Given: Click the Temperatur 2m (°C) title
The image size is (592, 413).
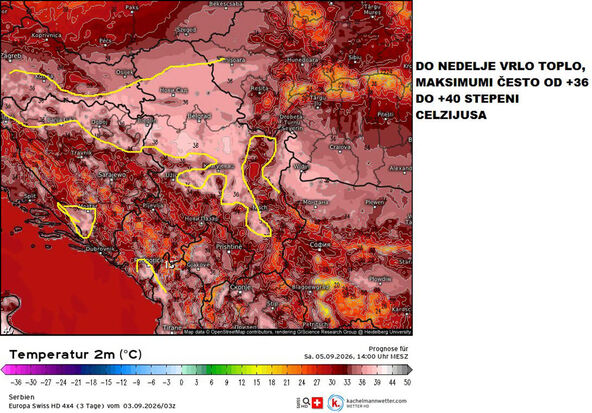Looking at the screenshot, I should pos(76,354).
